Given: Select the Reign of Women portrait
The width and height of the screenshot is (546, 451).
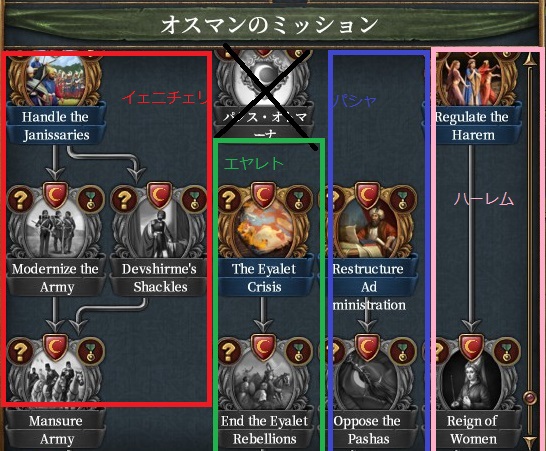Looking at the screenshot, I should 471,382.
